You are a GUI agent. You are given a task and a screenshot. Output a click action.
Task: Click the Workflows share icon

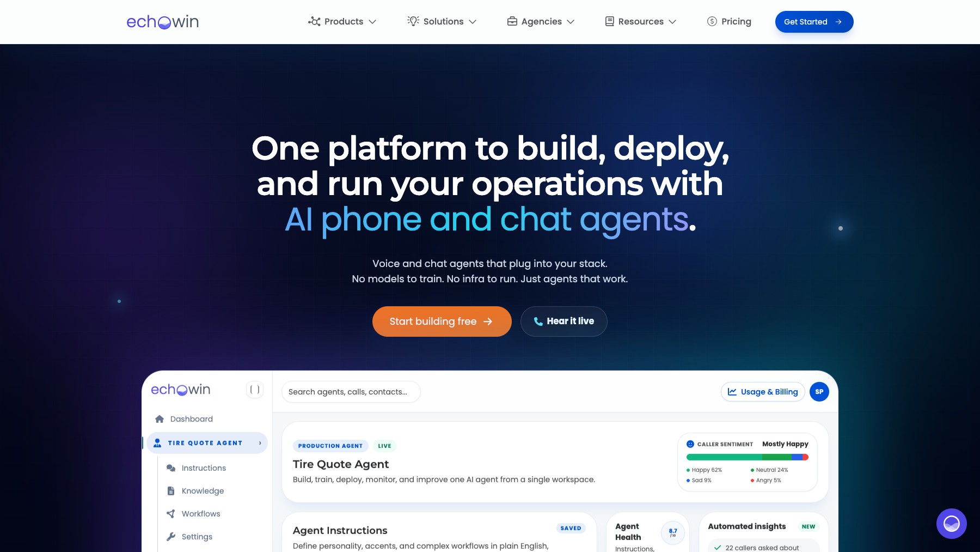point(171,514)
